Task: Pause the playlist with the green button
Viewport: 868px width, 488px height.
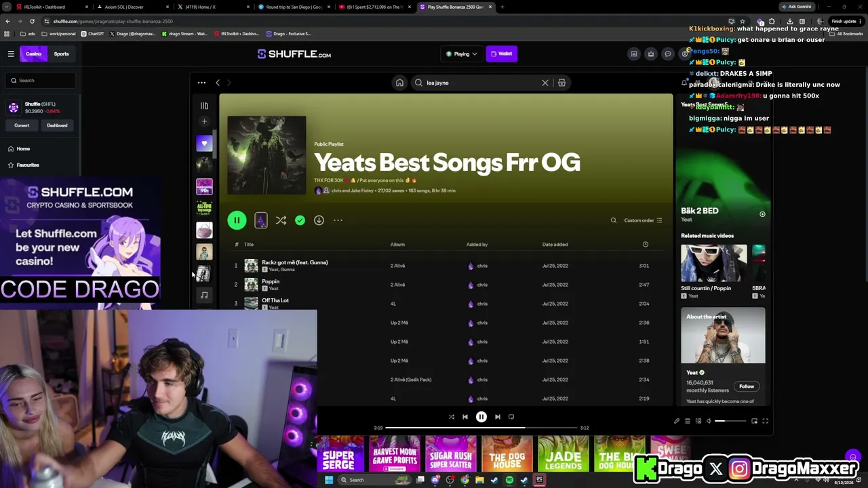Action: pos(237,220)
